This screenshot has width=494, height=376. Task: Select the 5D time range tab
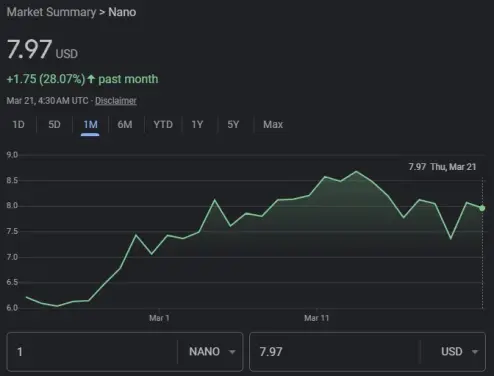point(54,125)
